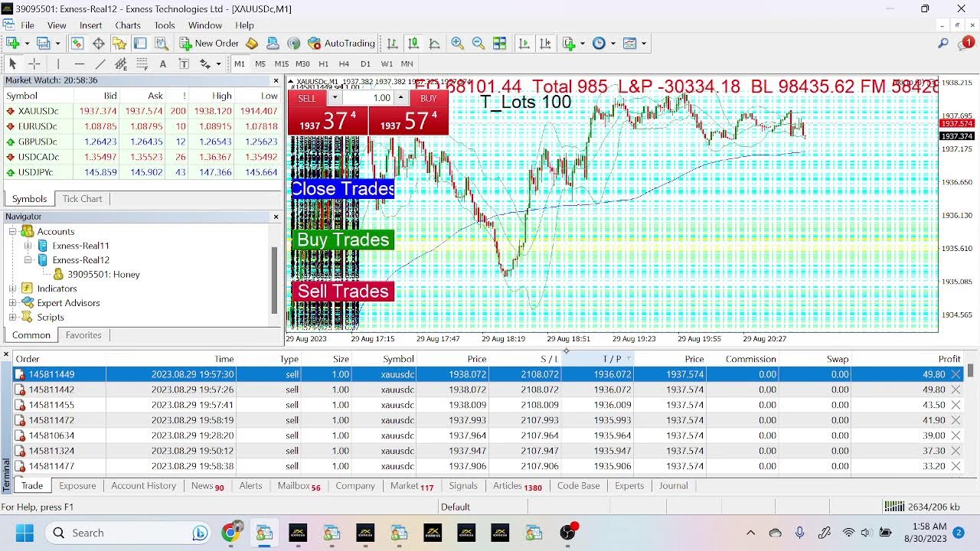Open the one-click trading volume dropdown
980x551 pixels.
point(334,98)
